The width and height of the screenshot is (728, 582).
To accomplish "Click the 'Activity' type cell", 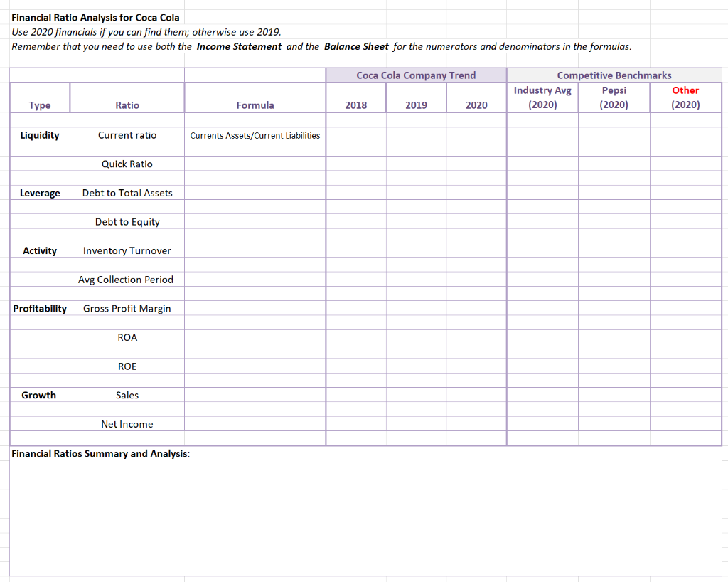I will point(40,251).
